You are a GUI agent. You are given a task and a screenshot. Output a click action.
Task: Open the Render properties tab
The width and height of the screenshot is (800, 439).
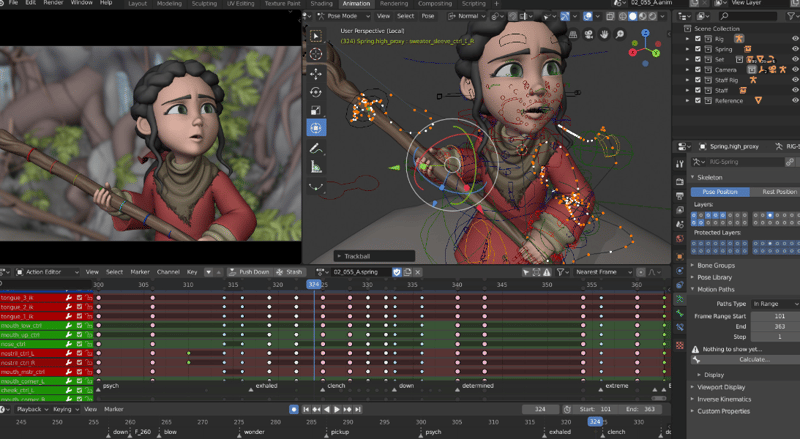[680, 182]
